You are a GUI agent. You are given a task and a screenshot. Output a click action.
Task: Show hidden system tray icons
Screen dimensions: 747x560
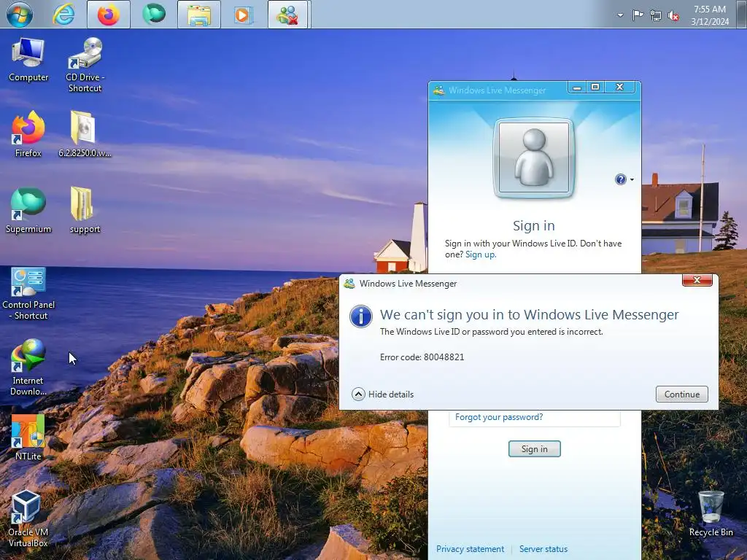(x=620, y=15)
